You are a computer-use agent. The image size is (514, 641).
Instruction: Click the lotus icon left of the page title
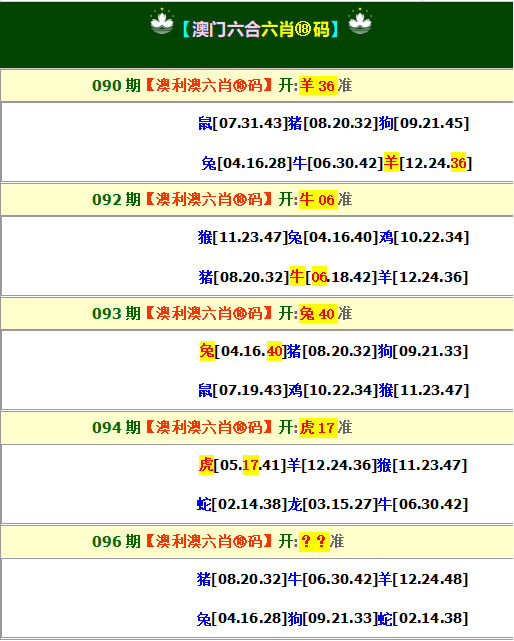[x=162, y=21]
